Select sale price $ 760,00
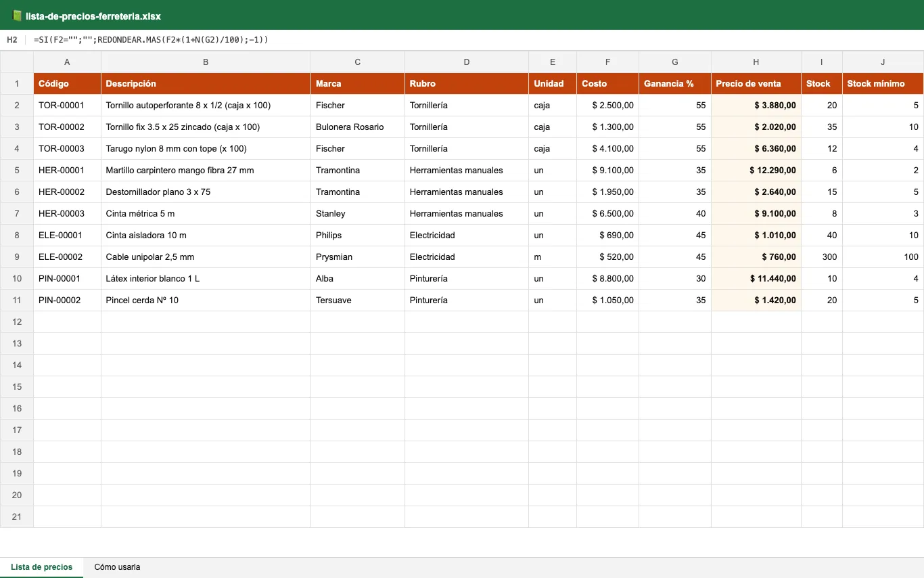924x578 pixels. (x=756, y=257)
